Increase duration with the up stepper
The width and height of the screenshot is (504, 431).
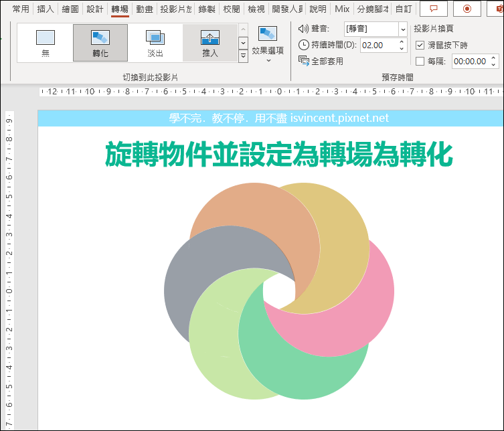tap(402, 42)
